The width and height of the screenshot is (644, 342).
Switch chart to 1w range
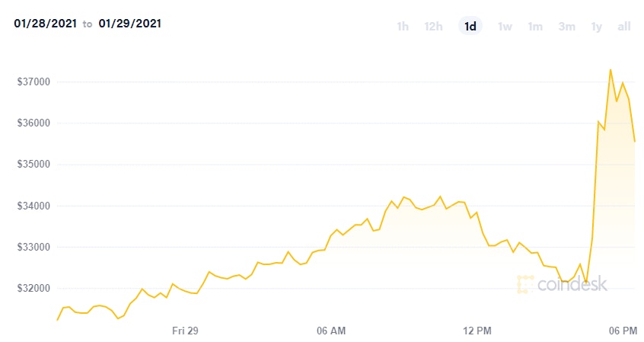[505, 27]
